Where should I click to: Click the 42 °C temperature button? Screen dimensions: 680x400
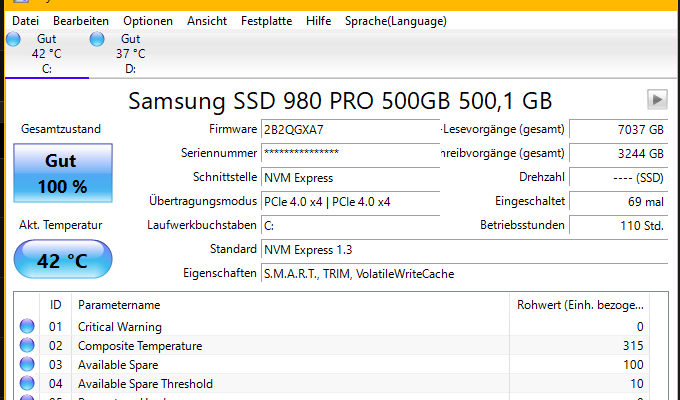pos(63,259)
